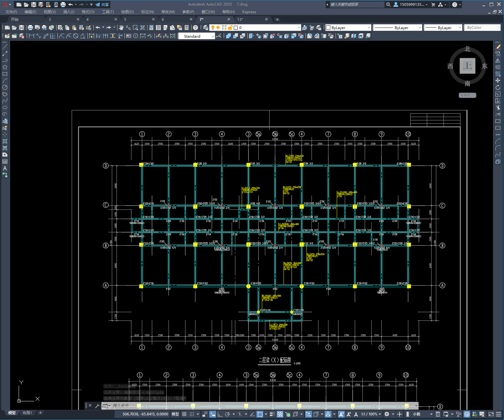Click the customization gear icon in status bar
Screen dimensions: 504x420
pyautogui.click(x=387, y=414)
